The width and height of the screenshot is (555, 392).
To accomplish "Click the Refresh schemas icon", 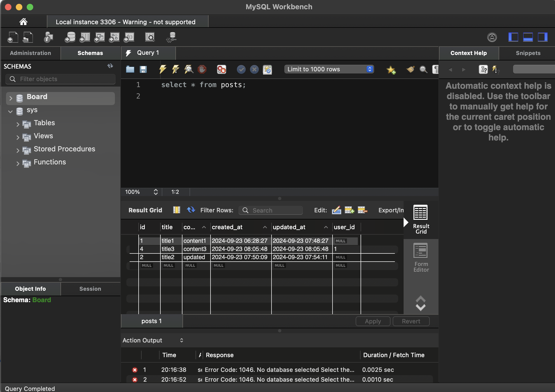I will pyautogui.click(x=110, y=66).
